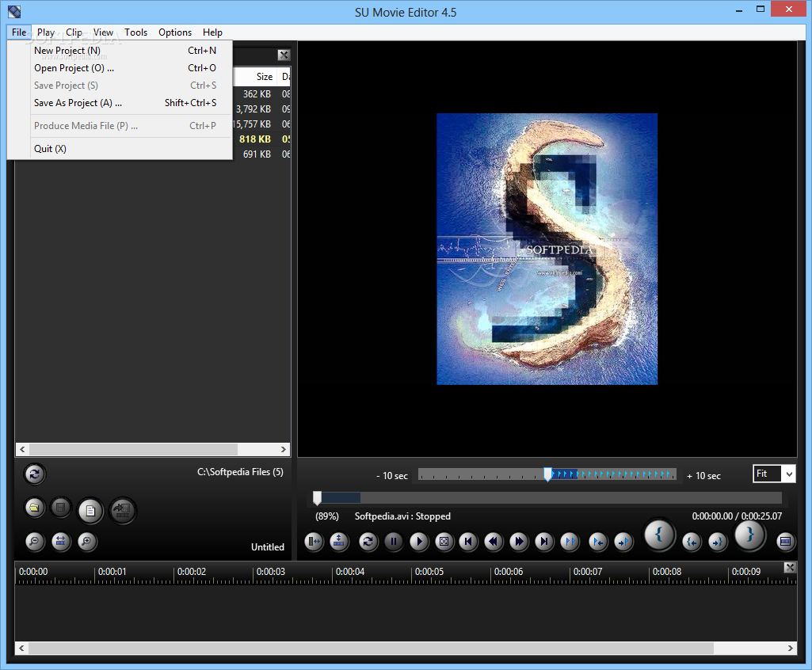The height and width of the screenshot is (670, 812).
Task: Click the + 10 sec label
Action: (x=703, y=476)
